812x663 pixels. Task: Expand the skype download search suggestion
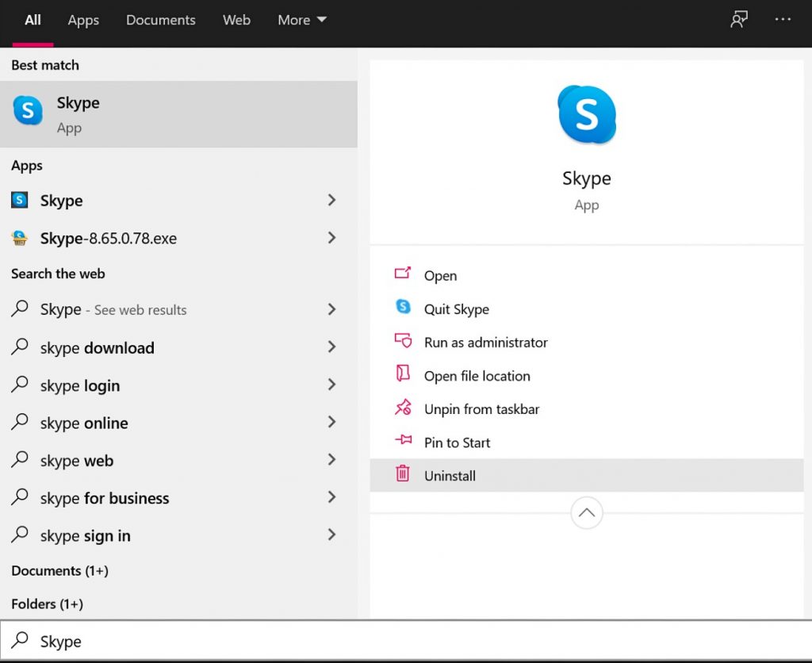[x=331, y=347]
